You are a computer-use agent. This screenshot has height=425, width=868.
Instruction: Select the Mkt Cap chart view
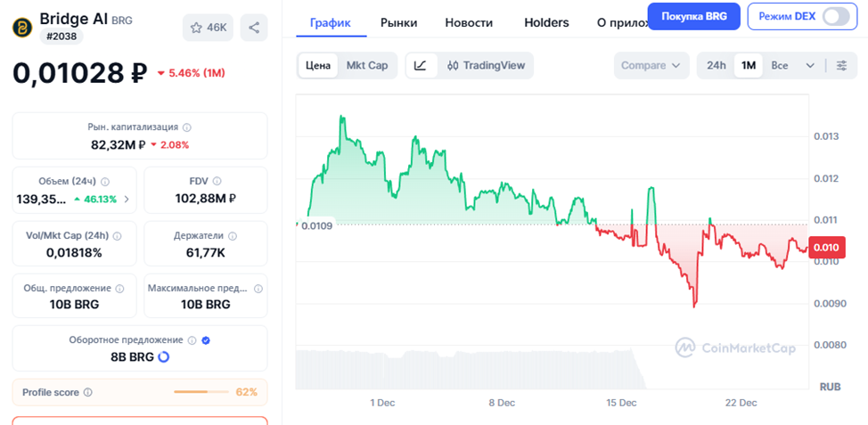click(366, 65)
